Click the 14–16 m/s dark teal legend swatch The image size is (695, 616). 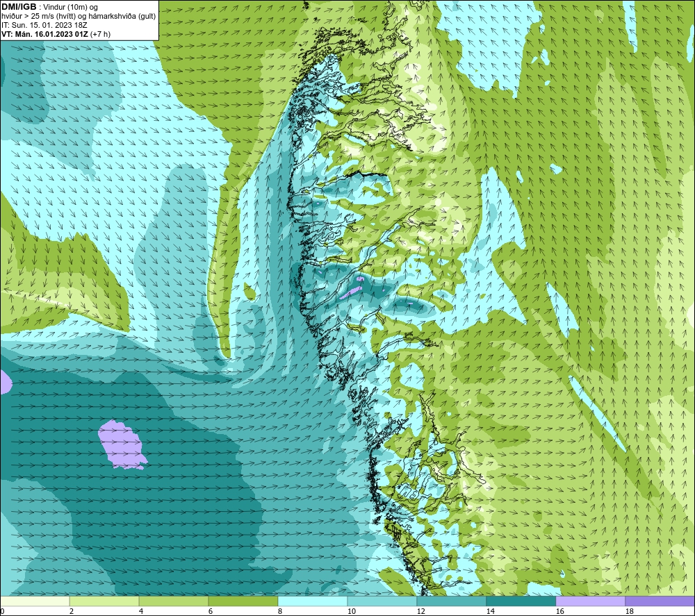coord(521,601)
